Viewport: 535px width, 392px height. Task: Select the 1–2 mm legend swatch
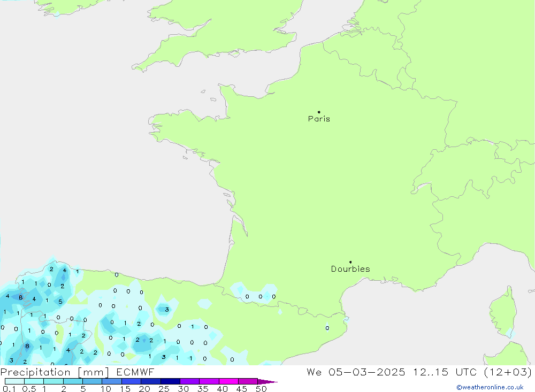pos(53,381)
